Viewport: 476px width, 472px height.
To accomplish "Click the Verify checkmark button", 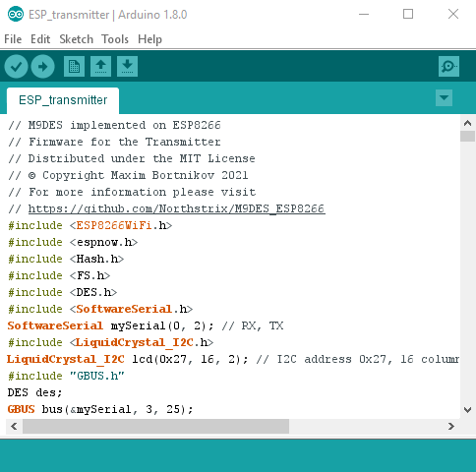I will pos(16,67).
